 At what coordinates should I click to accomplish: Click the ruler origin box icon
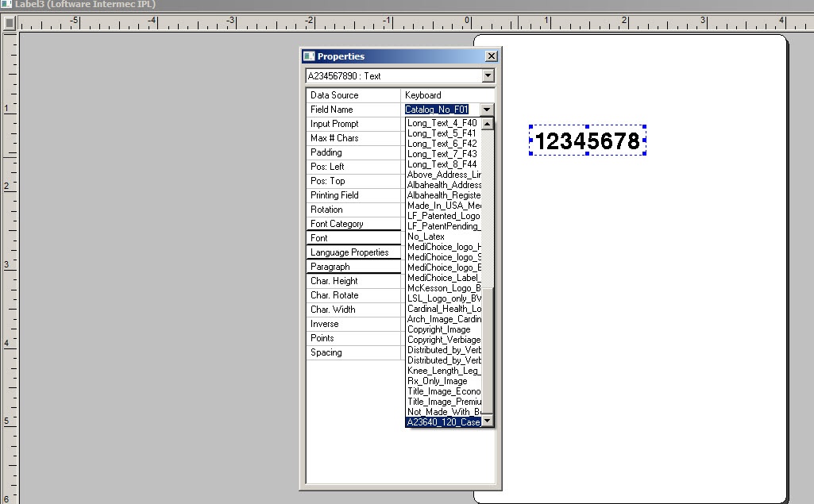click(x=9, y=23)
